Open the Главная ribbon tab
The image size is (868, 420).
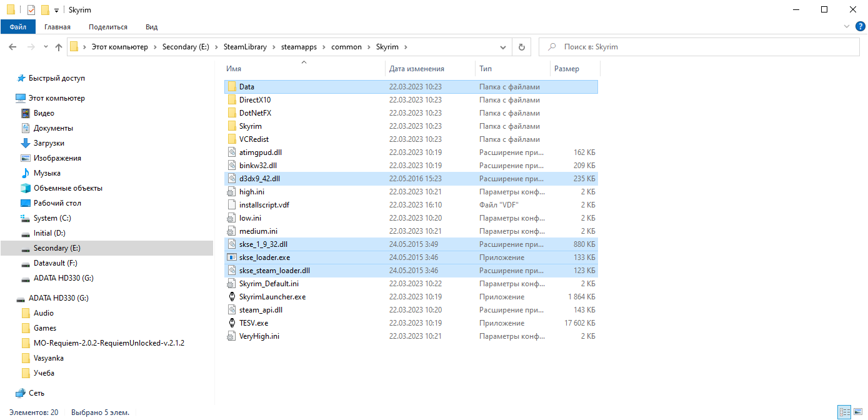tap(57, 27)
